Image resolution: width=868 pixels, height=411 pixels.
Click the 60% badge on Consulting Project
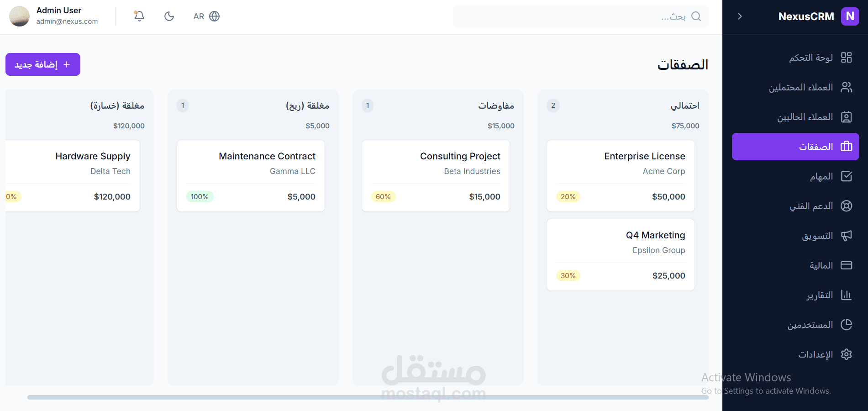click(x=383, y=197)
